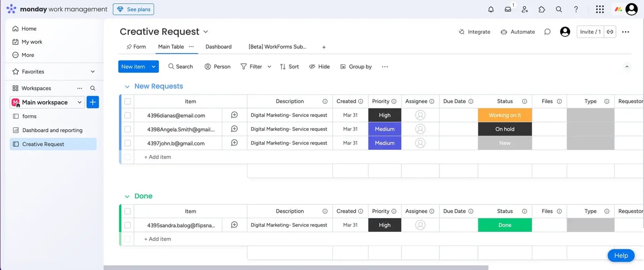This screenshot has height=270, width=644.
Task: Click assignee avatar for 4397john.b row
Action: [420, 143]
